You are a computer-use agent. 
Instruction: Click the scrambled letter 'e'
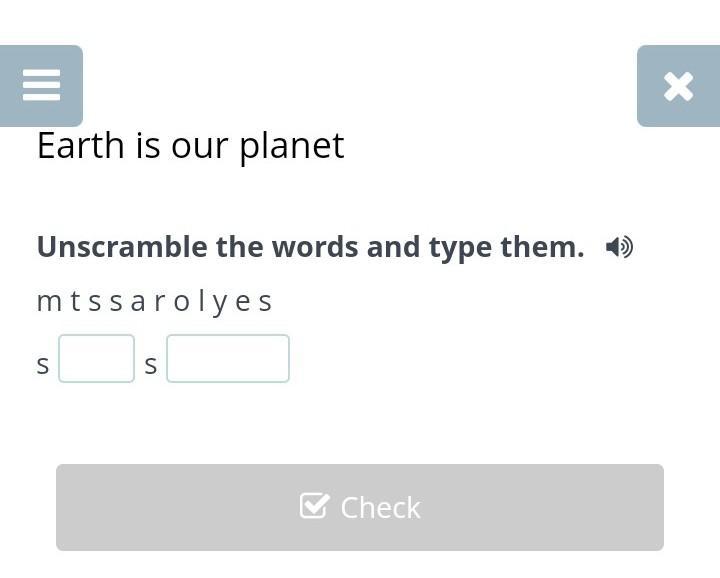244,301
